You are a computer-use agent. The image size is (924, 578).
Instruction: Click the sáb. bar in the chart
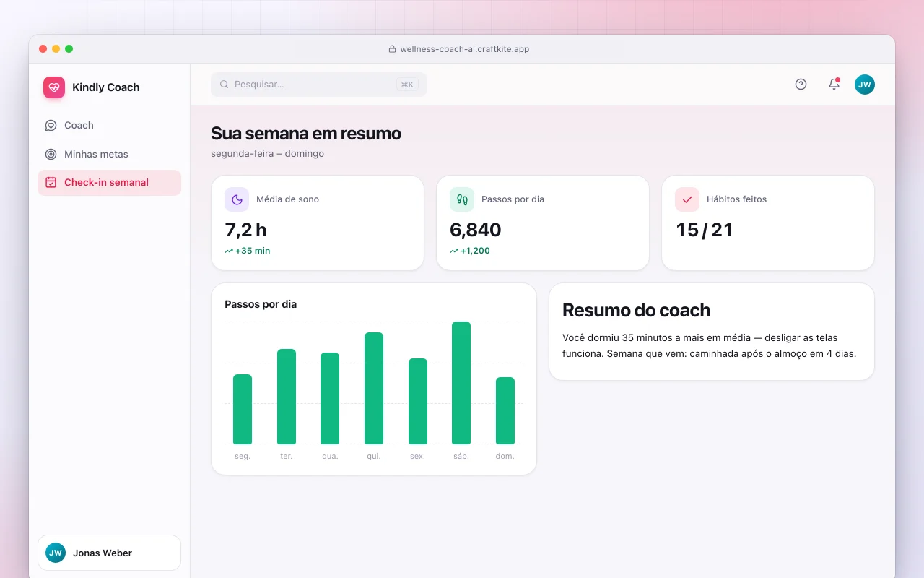click(461, 383)
